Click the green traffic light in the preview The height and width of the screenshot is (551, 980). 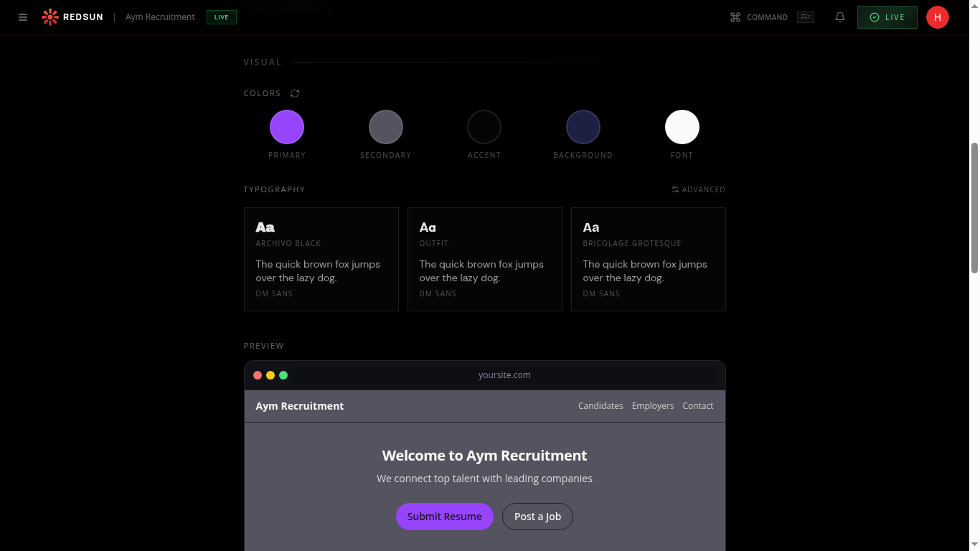point(283,375)
